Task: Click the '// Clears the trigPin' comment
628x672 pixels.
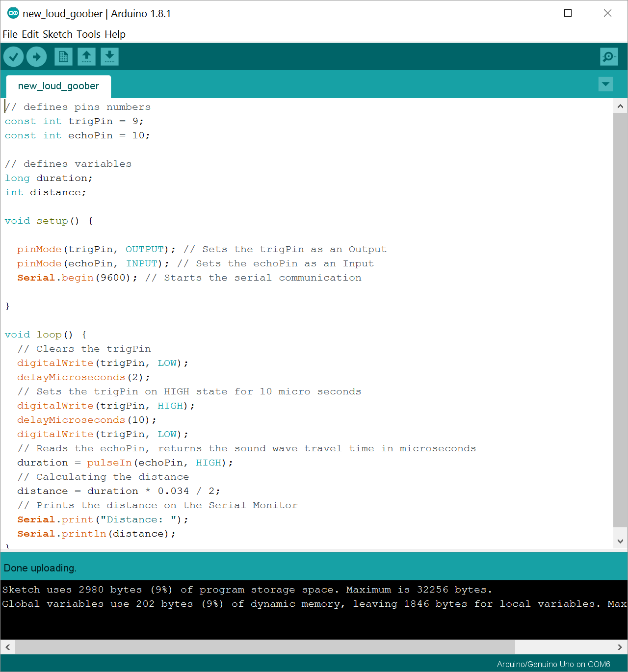Action: (x=84, y=349)
